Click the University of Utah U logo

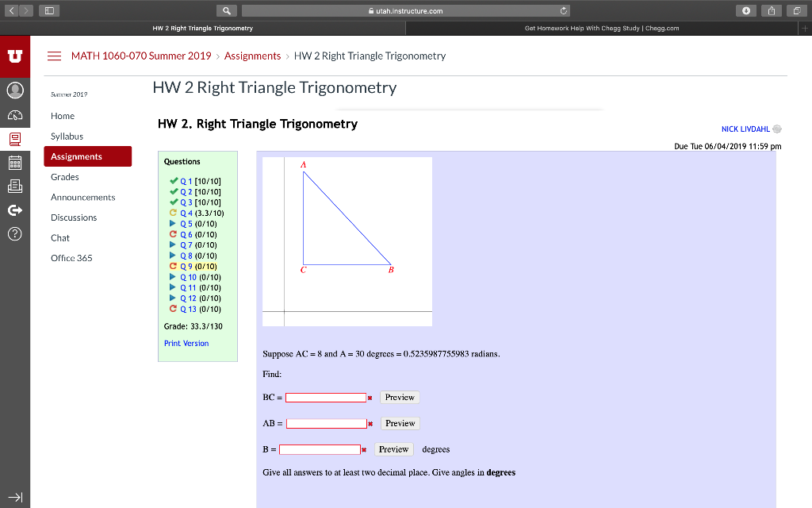[x=14, y=56]
